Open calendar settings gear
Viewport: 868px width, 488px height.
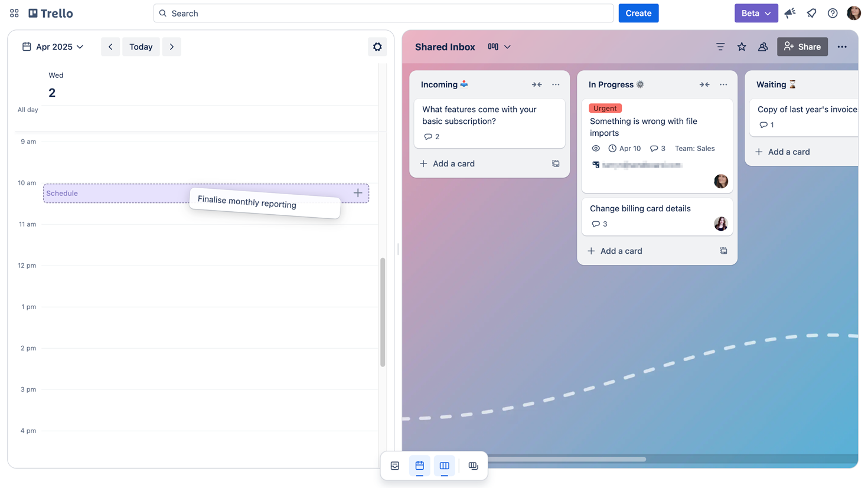[x=377, y=47]
